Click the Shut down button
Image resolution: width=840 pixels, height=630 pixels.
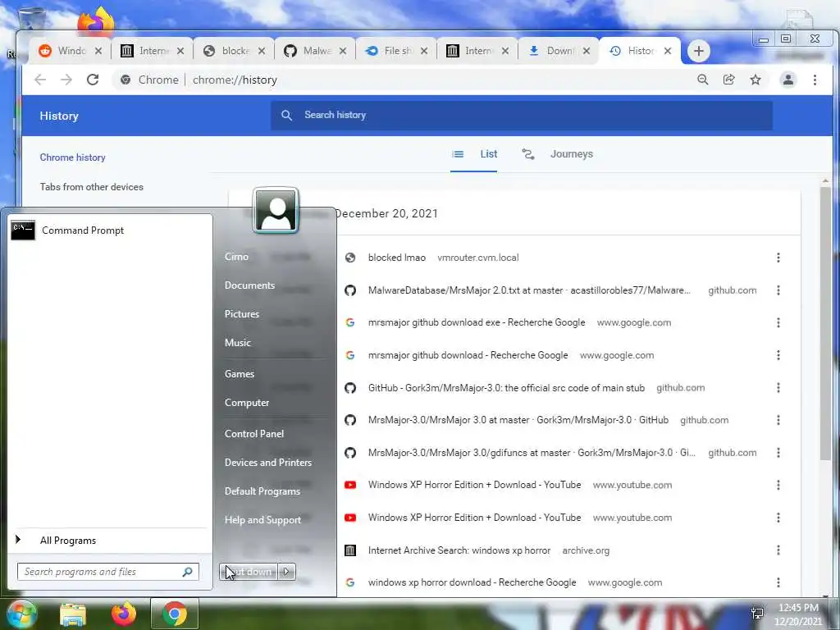tap(249, 572)
